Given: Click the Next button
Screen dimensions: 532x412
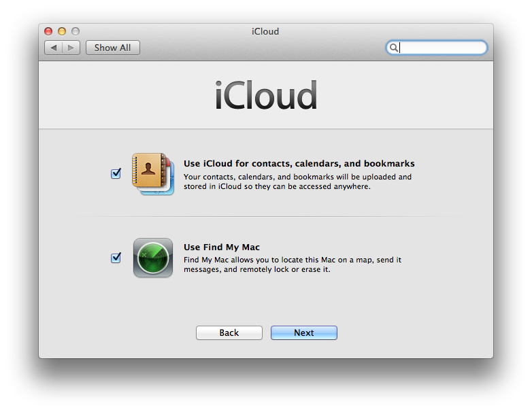Looking at the screenshot, I should pyautogui.click(x=304, y=332).
